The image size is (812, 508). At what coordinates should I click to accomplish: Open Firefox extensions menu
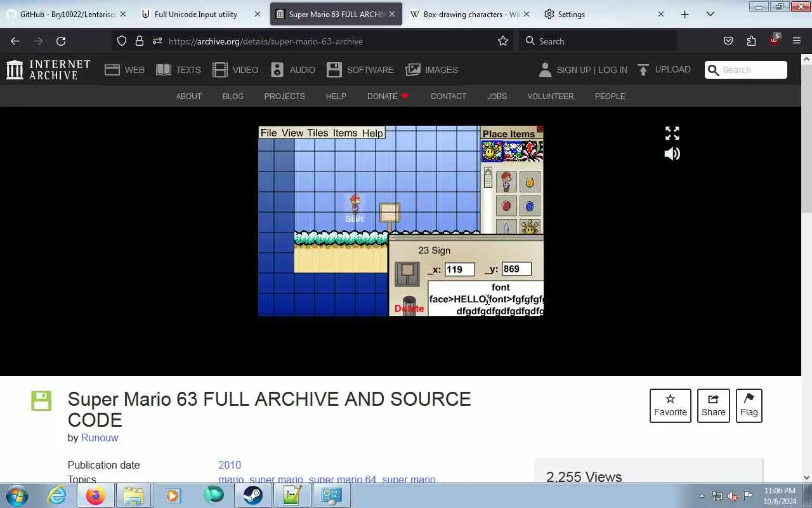(751, 41)
